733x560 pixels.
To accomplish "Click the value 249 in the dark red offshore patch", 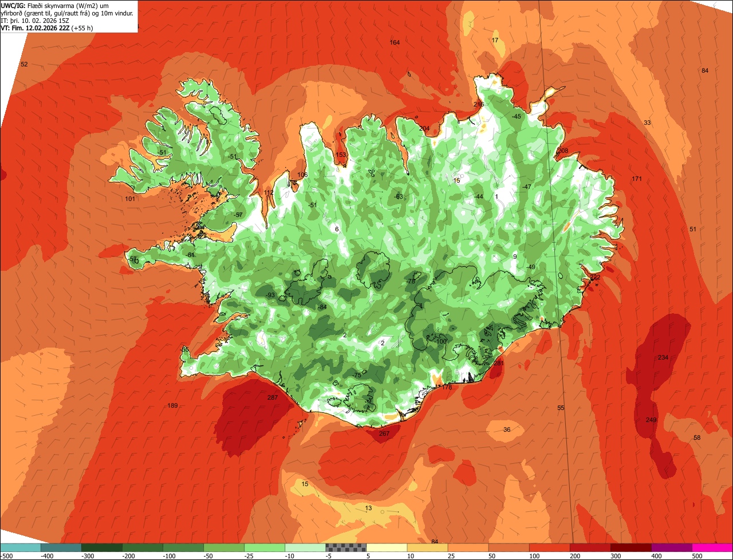I will click(x=651, y=420).
